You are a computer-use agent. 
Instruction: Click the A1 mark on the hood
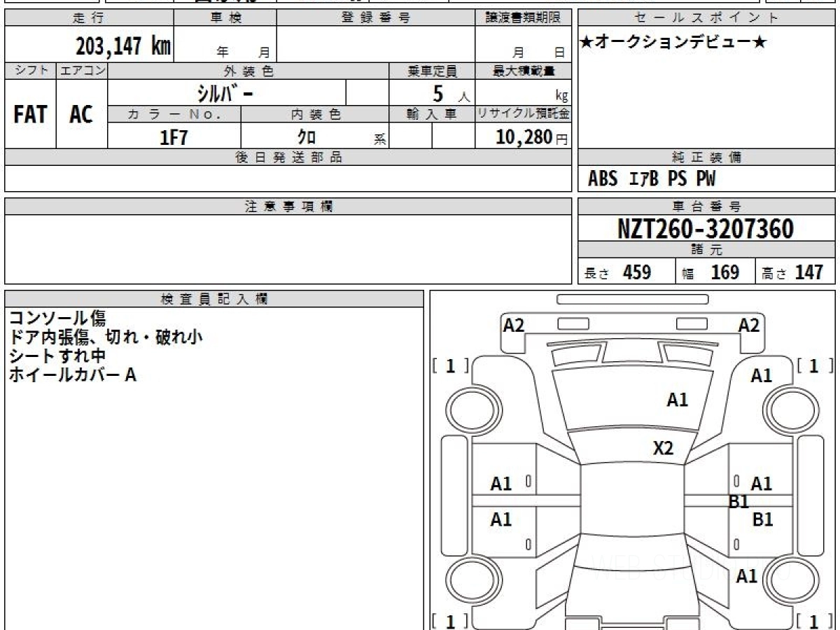678,400
